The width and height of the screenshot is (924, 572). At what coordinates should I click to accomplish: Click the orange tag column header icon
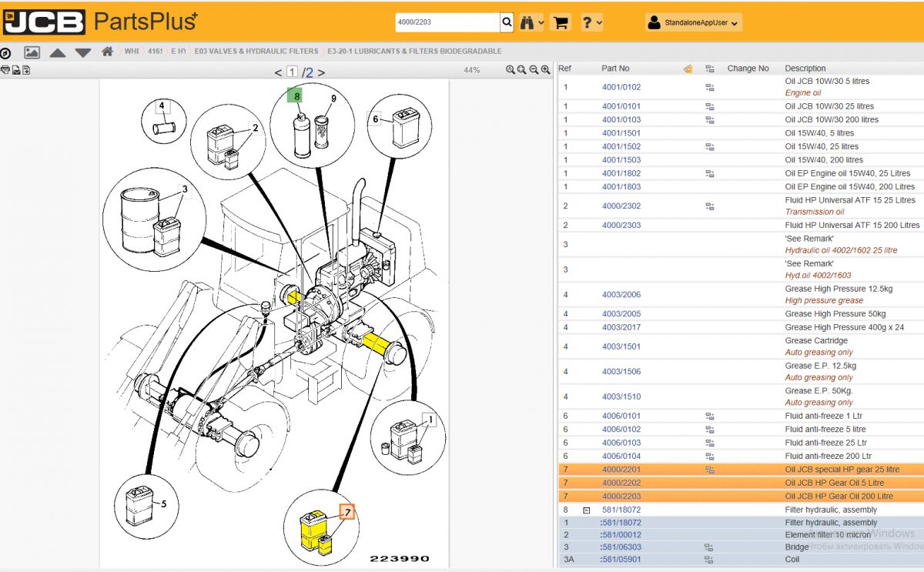pos(688,69)
